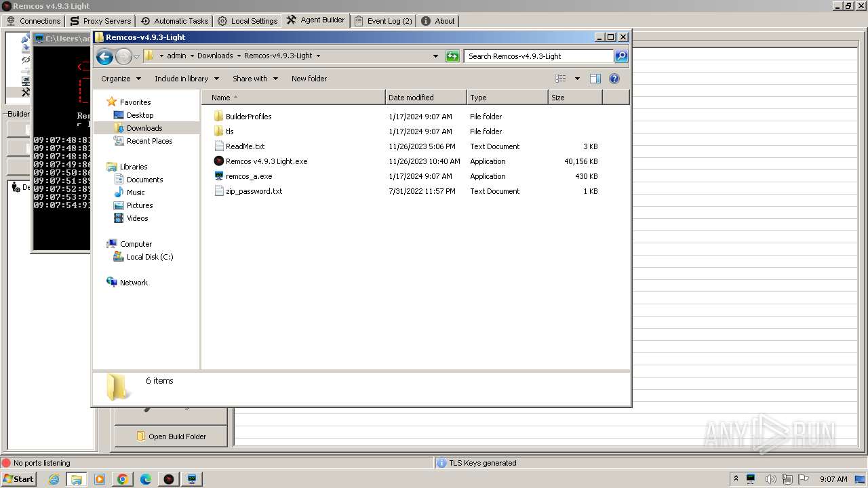Viewport: 868px width, 488px height.
Task: Show hidden system tray icons arrow
Action: (x=736, y=479)
